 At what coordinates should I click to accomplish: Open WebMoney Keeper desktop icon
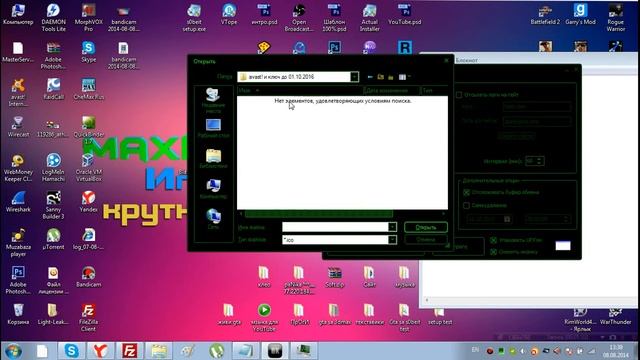click(x=18, y=168)
